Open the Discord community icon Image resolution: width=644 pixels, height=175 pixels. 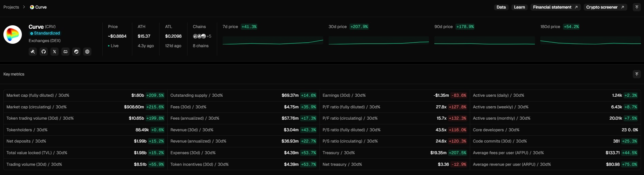tap(65, 52)
